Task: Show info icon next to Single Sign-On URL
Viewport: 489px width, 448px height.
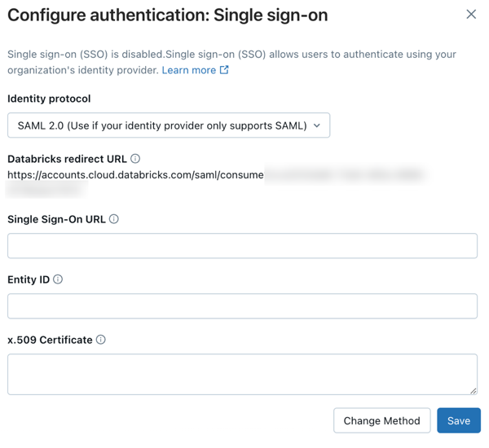Action: point(114,219)
